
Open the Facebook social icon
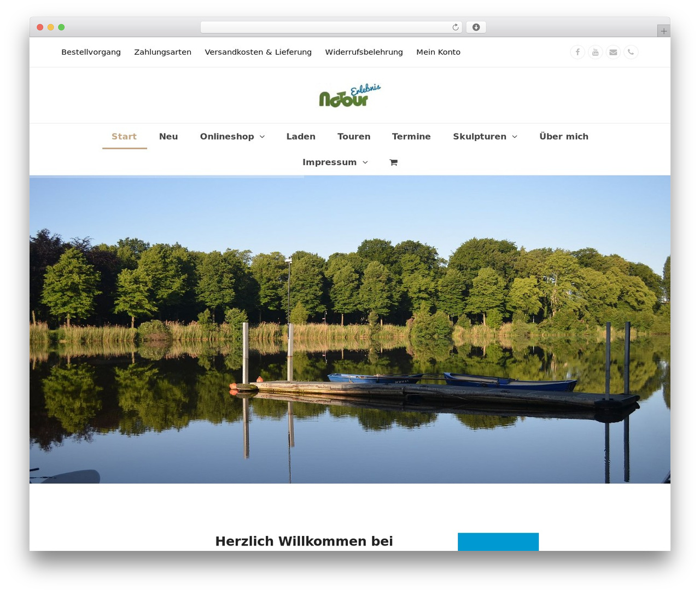pos(577,52)
